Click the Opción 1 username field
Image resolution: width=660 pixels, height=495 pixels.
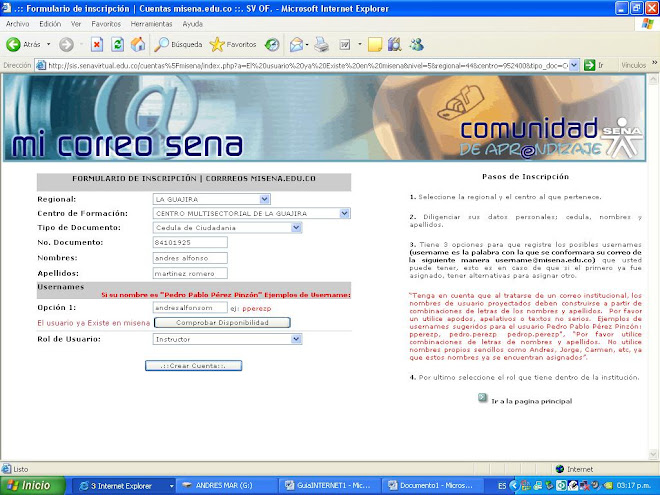click(x=190, y=308)
